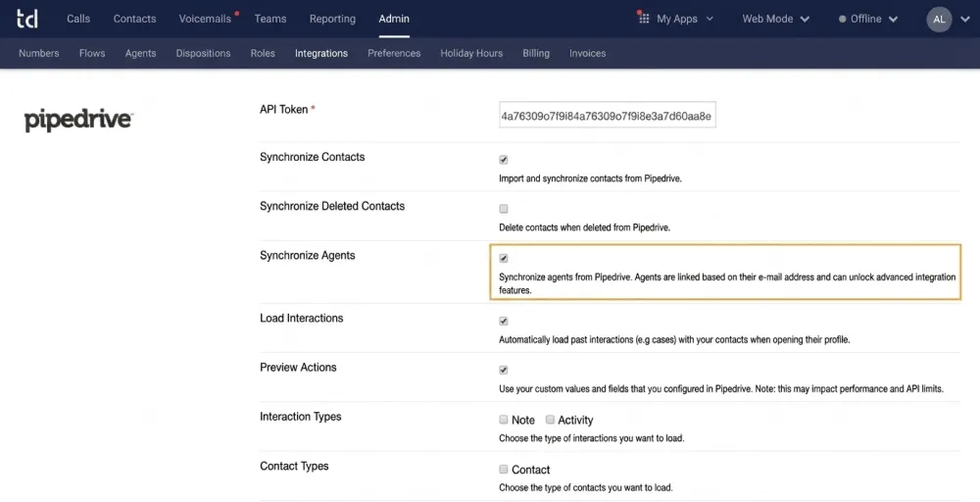This screenshot has width=980, height=502.
Task: Open the Offline status dropdown
Action: click(x=868, y=20)
